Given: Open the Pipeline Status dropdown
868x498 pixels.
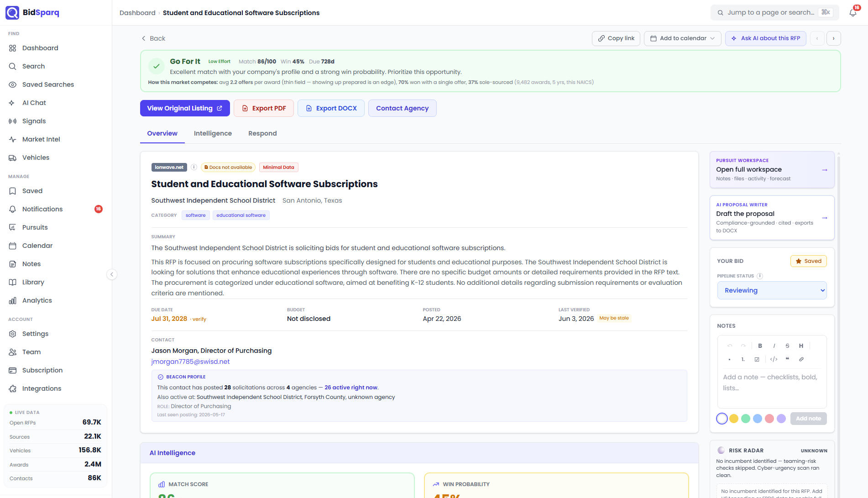Looking at the screenshot, I should [x=772, y=290].
